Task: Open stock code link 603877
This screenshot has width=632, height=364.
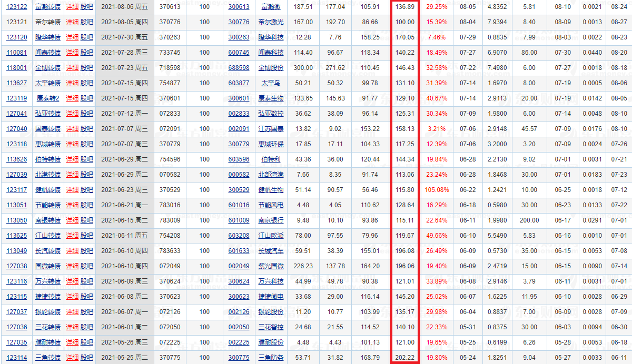Action: pos(239,83)
